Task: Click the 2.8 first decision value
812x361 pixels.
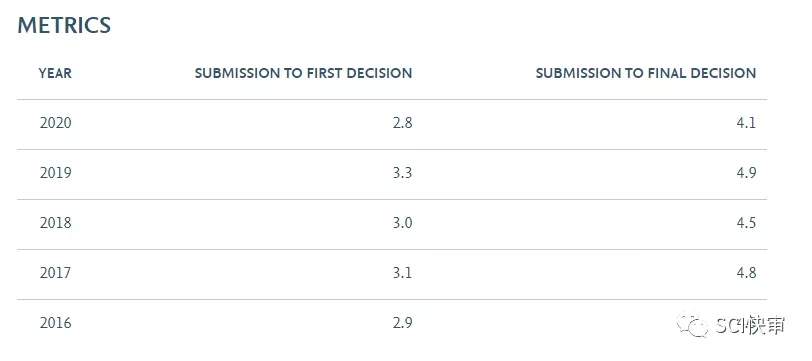Action: click(x=402, y=123)
